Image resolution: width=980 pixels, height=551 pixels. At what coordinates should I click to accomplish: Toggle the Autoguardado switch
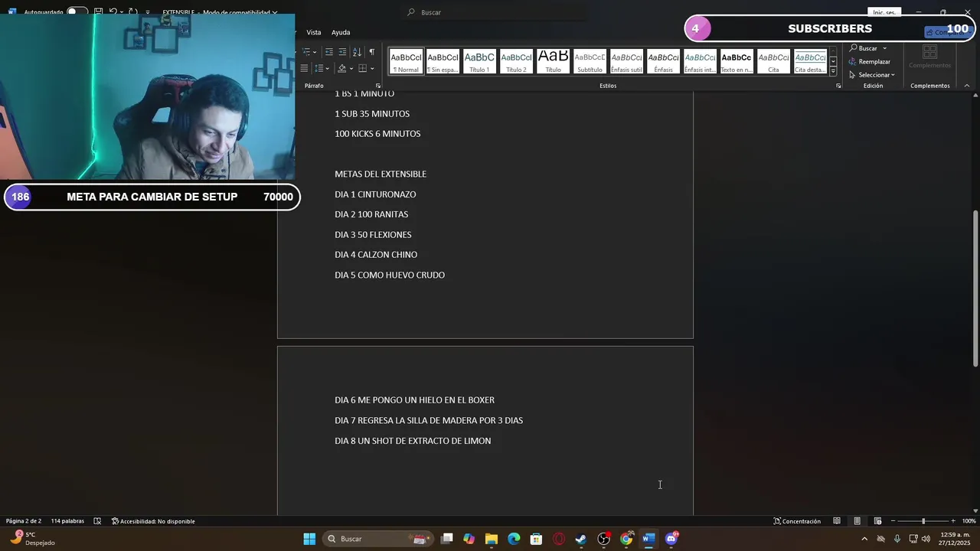point(77,12)
